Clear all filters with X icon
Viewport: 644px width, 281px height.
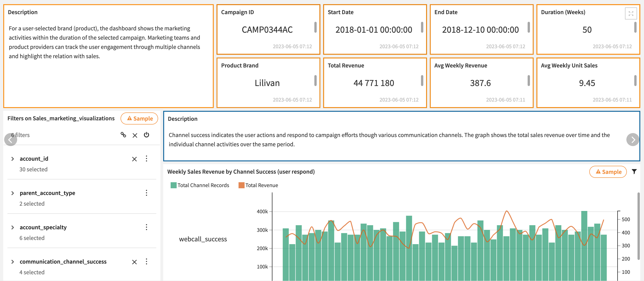click(135, 135)
